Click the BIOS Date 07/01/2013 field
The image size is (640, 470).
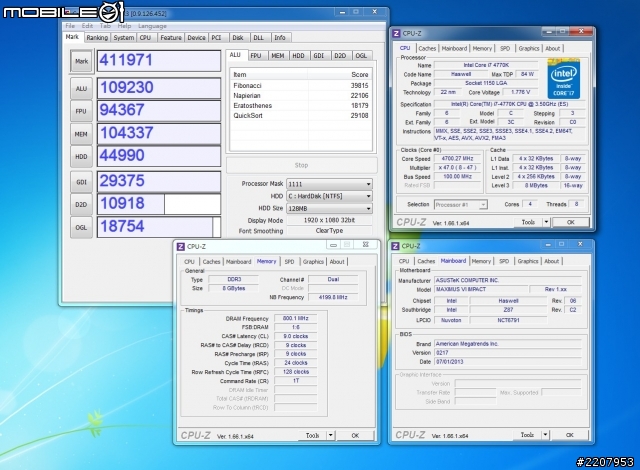[x=508, y=362]
